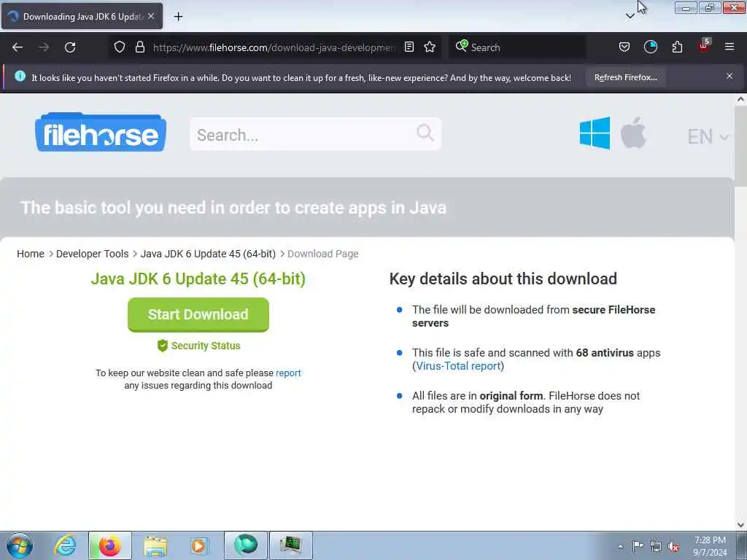Launch Internet Explorer from the taskbar
The image size is (747, 560).
point(65,545)
